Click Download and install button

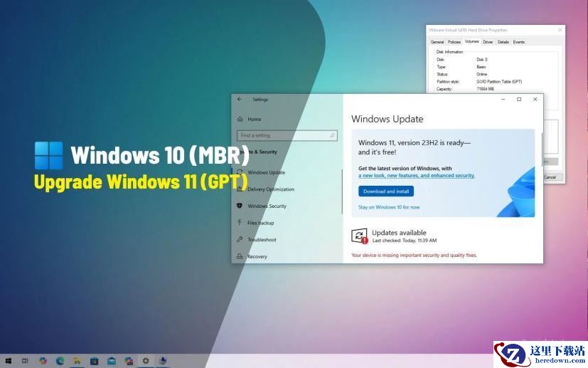pos(386,191)
